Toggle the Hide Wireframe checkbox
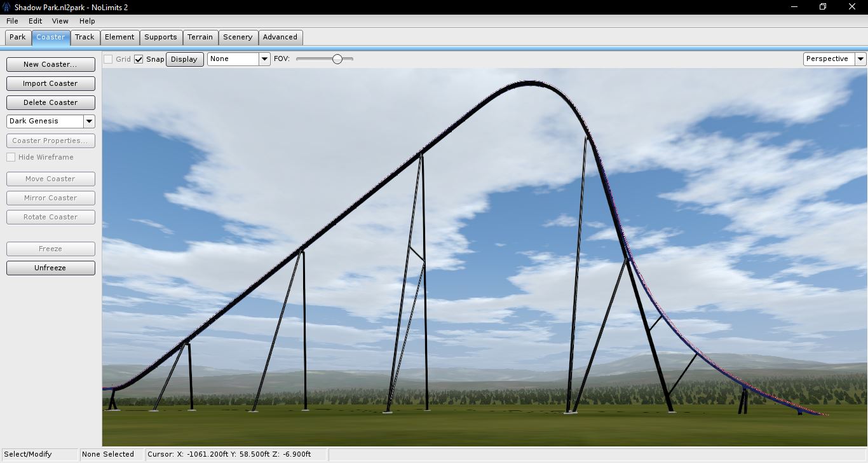The image size is (868, 463). tap(11, 157)
